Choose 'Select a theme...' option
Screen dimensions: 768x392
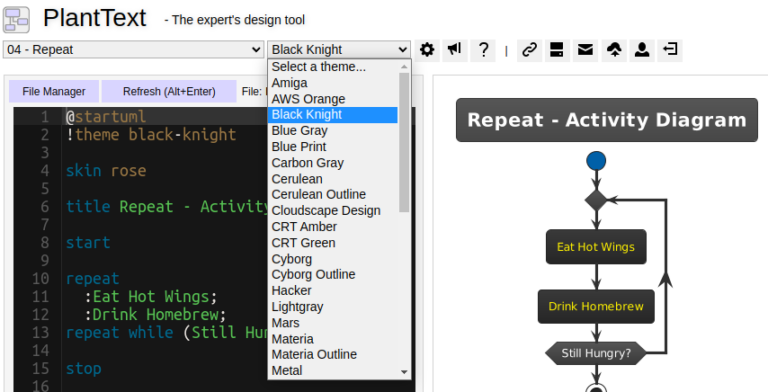[333, 67]
